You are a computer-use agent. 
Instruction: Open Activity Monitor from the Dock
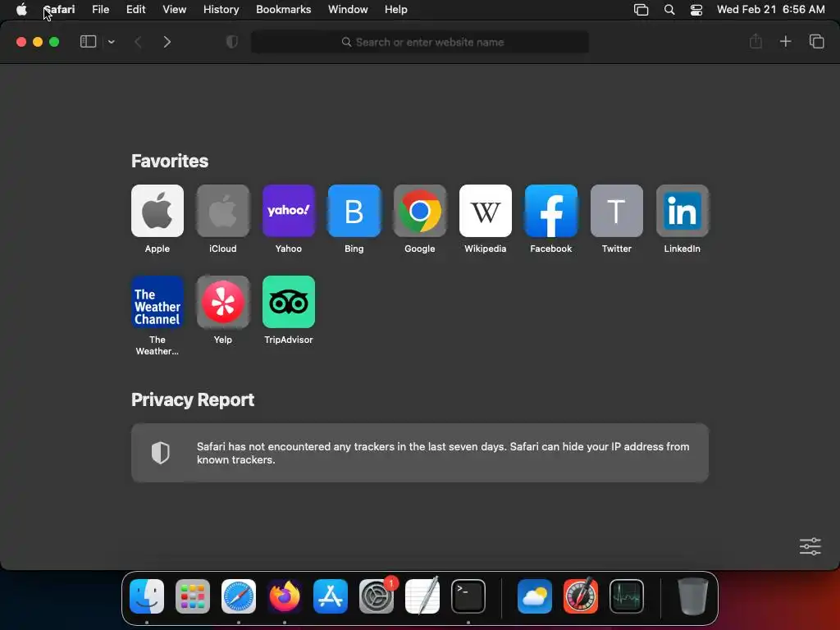(626, 596)
